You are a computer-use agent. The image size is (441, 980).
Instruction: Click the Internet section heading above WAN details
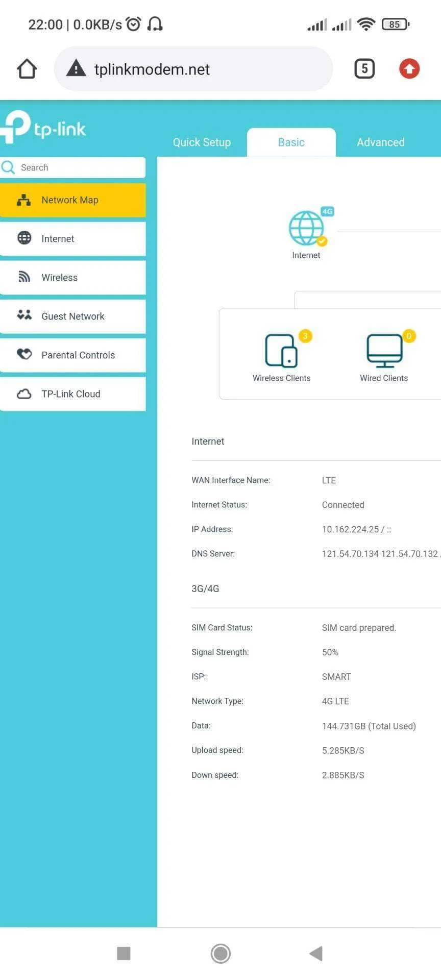[x=208, y=442]
